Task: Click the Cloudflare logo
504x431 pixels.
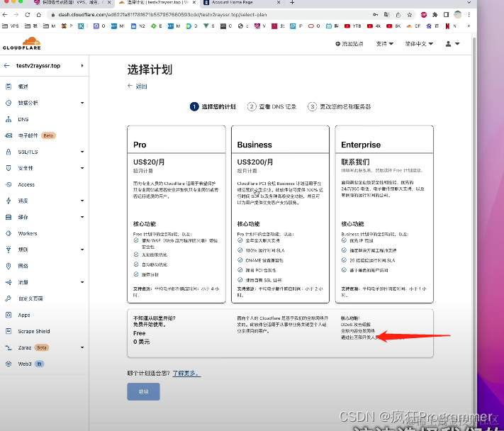Action: click(x=22, y=44)
